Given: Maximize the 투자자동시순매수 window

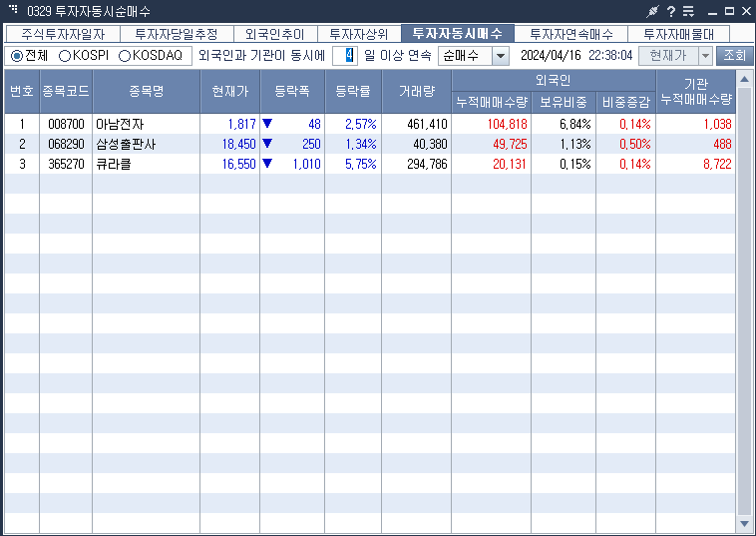Looking at the screenshot, I should pos(729,11).
